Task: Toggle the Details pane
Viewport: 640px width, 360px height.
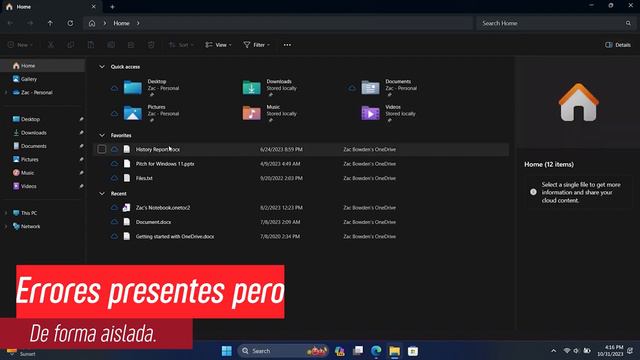Action: coord(618,45)
